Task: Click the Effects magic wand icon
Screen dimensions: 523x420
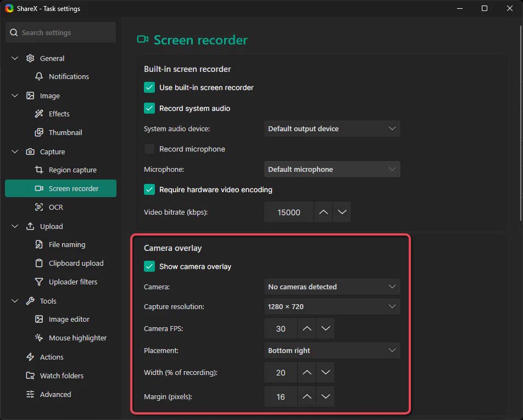Action: pyautogui.click(x=39, y=114)
